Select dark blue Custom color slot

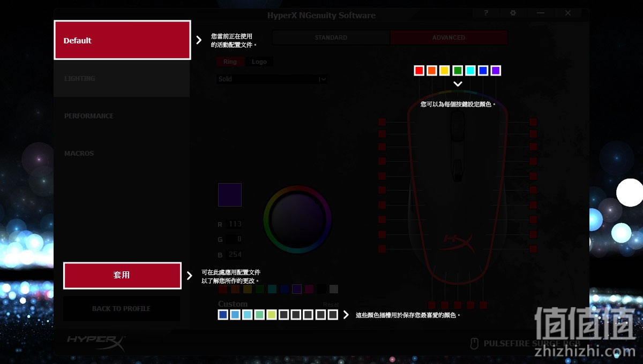point(223,315)
